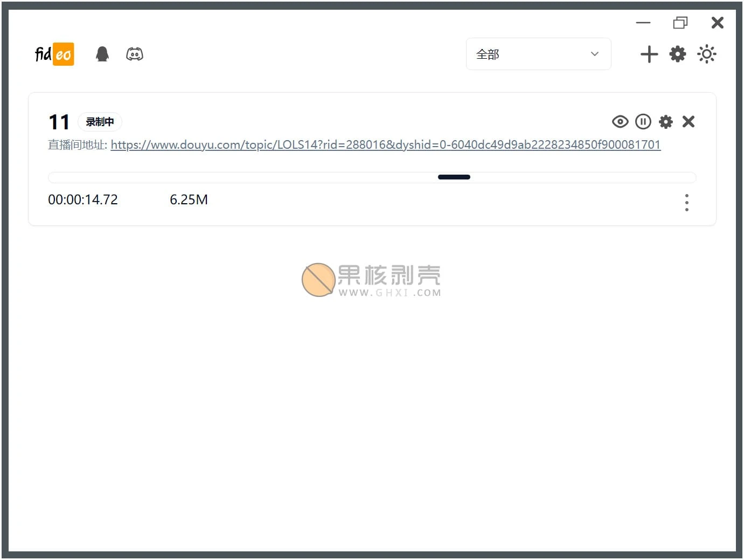Image resolution: width=744 pixels, height=560 pixels.
Task: Maximize the fideo window
Action: point(680,23)
